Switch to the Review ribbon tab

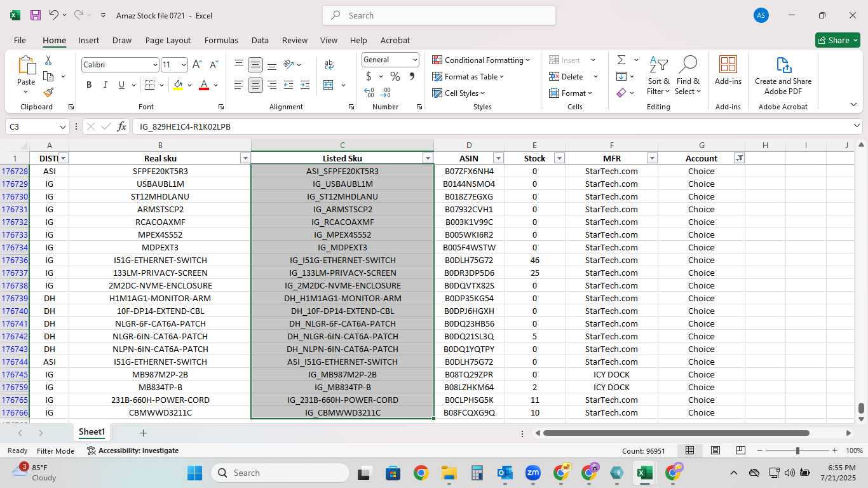(x=295, y=40)
